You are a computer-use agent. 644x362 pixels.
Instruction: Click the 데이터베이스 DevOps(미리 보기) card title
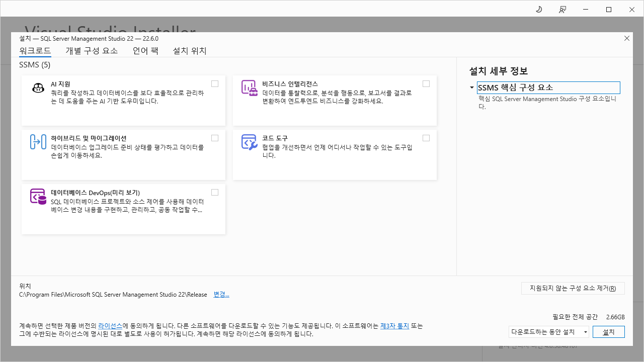(95, 193)
